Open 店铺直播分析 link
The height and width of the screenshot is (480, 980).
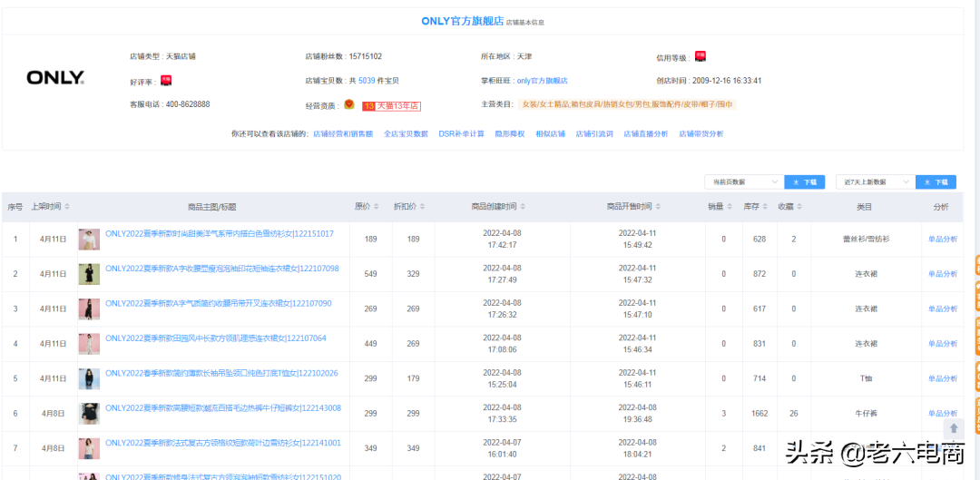tap(646, 133)
